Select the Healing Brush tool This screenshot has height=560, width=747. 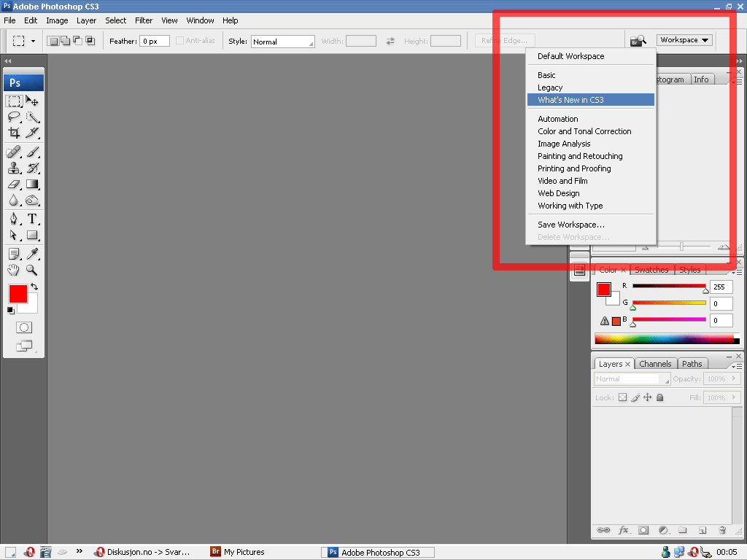14,152
